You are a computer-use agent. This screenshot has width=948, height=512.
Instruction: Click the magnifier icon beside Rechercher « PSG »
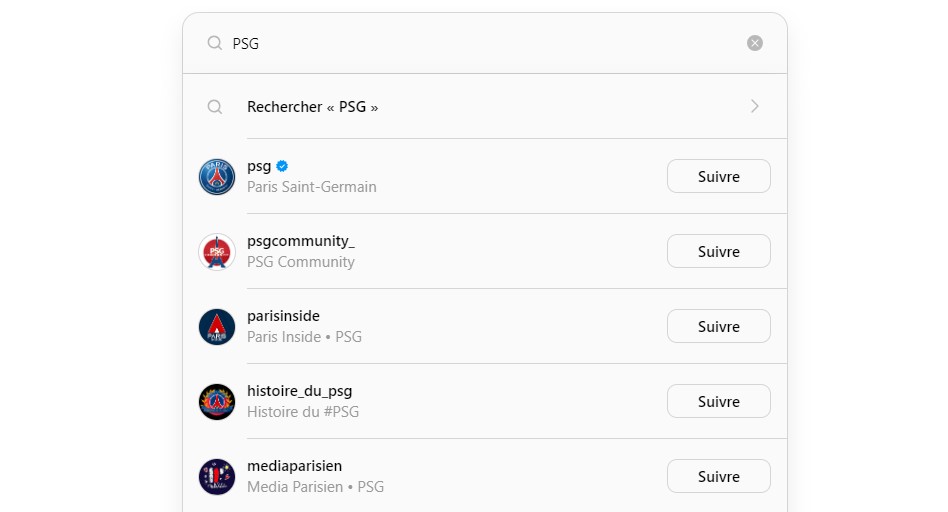215,107
